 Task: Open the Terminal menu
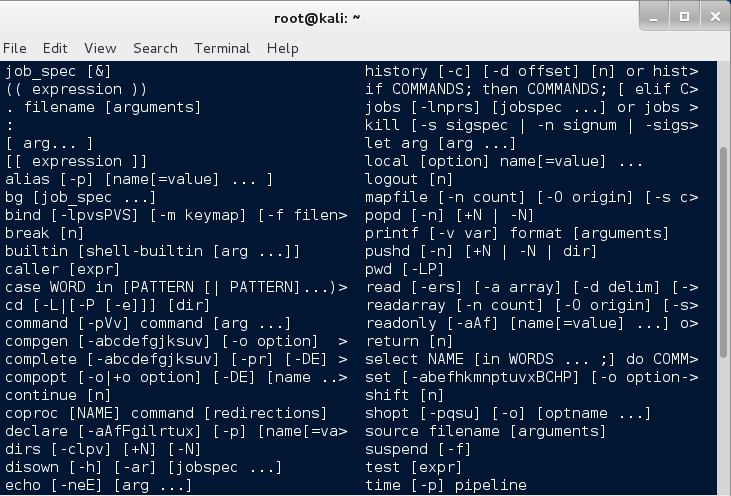point(222,48)
